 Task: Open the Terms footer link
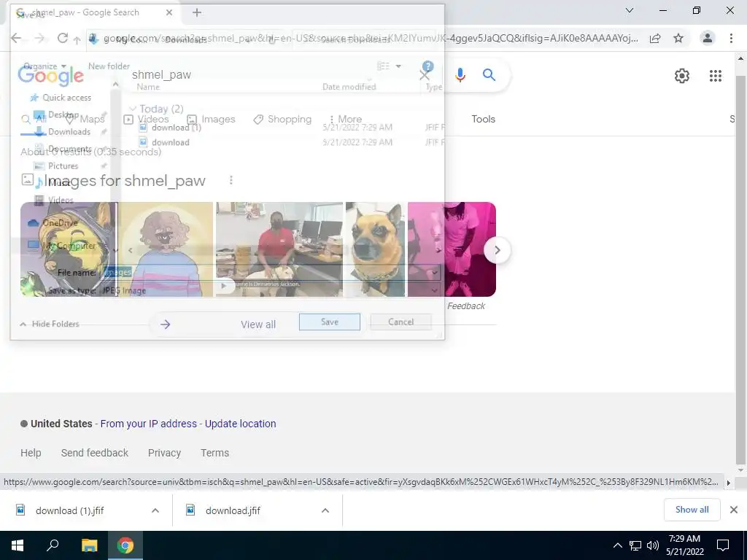coord(214,453)
